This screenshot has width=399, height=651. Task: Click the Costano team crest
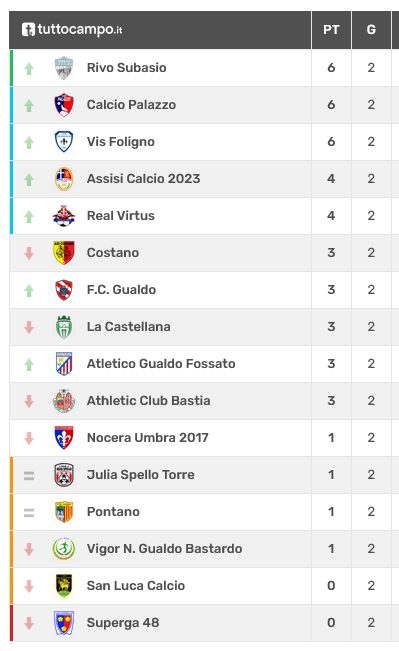(x=64, y=252)
